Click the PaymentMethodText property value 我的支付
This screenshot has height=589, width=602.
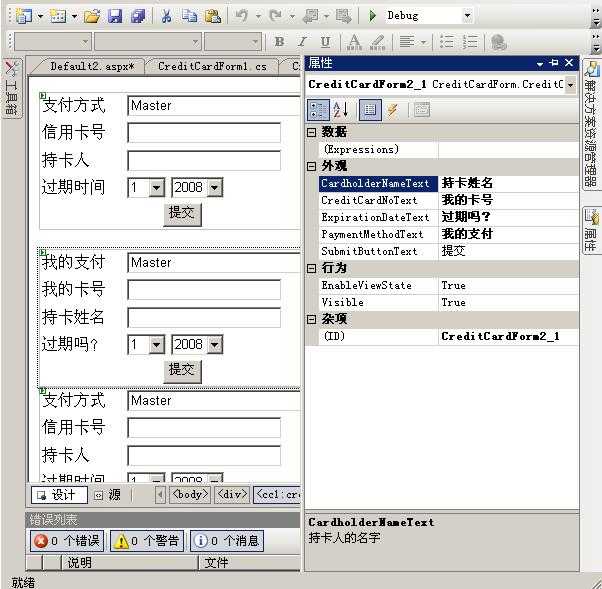tap(467, 234)
